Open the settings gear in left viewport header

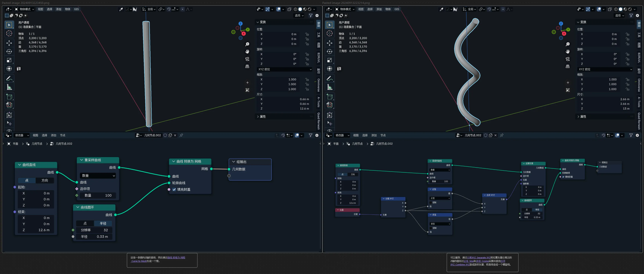point(317,15)
